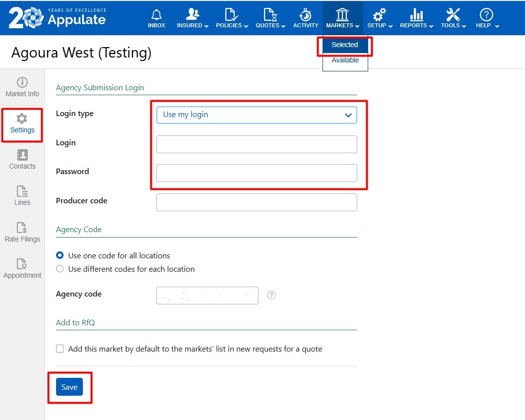This screenshot has width=525, height=420.
Task: Choose Available in Markets menu
Action: tap(345, 60)
